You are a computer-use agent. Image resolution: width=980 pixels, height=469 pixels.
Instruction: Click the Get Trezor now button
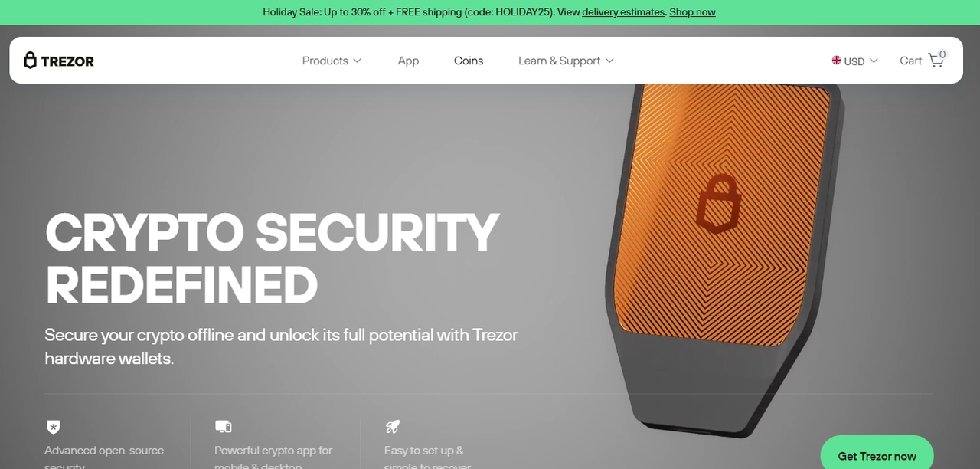click(877, 455)
